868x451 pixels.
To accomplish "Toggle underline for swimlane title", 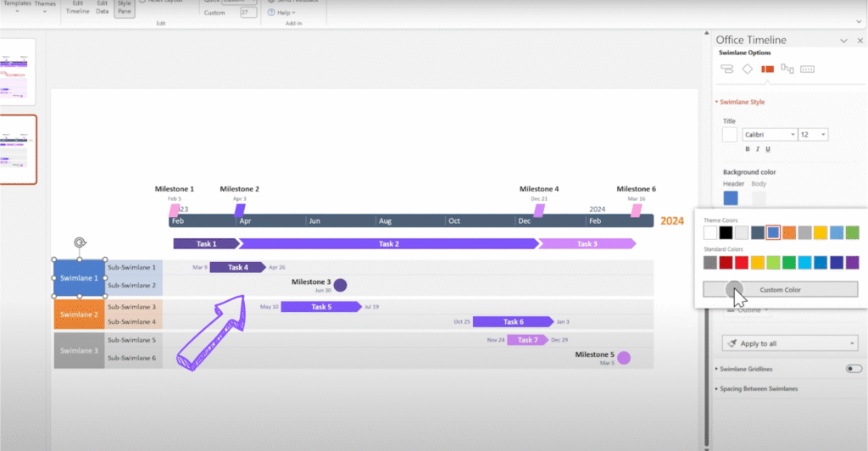I will point(768,149).
